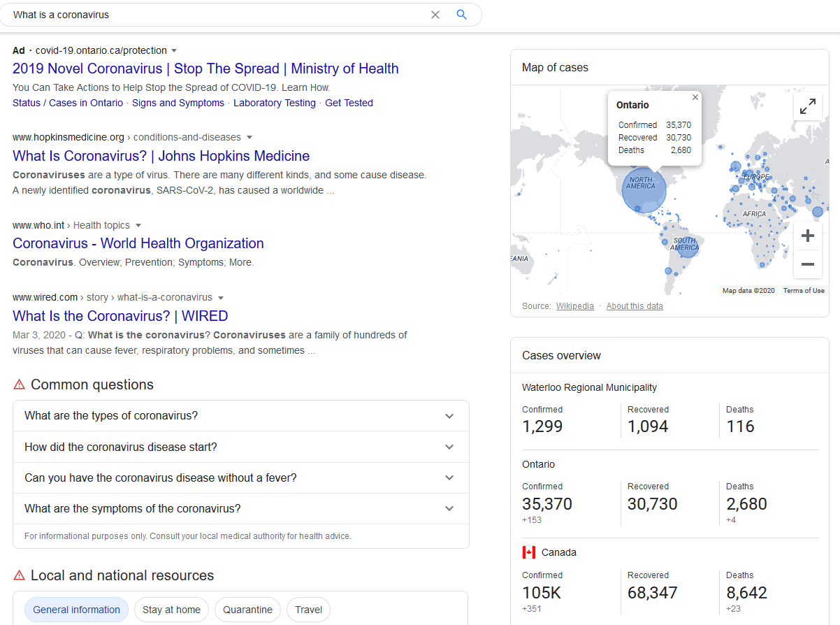Screen dimensions: 840x625
Task: Click the Ontario heading in the map popup
Action: click(x=632, y=105)
